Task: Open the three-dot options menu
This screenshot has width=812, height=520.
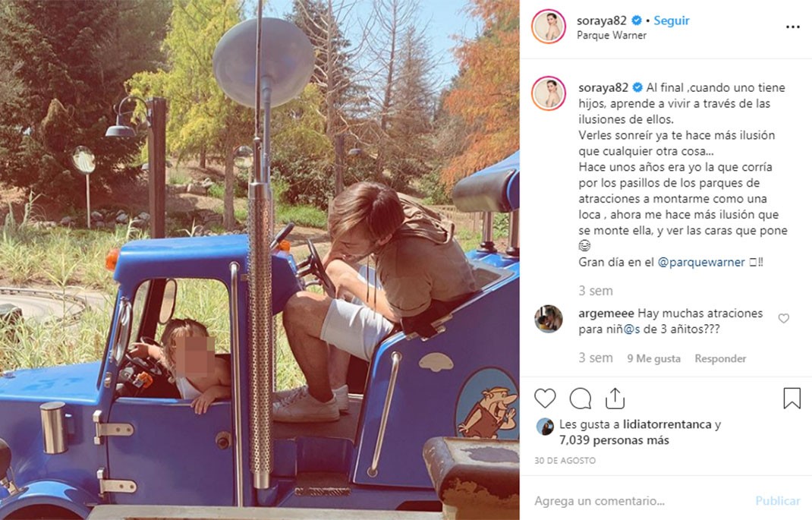Action: point(793,27)
